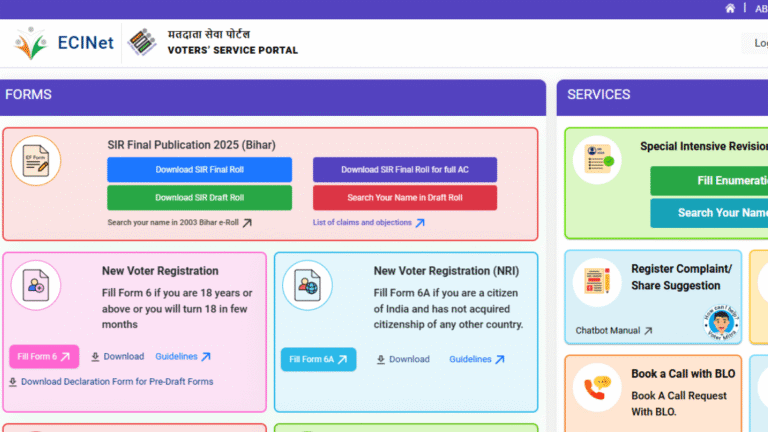
Task: Click arrow icon beside Form 6A Guidelines
Action: [500, 360]
